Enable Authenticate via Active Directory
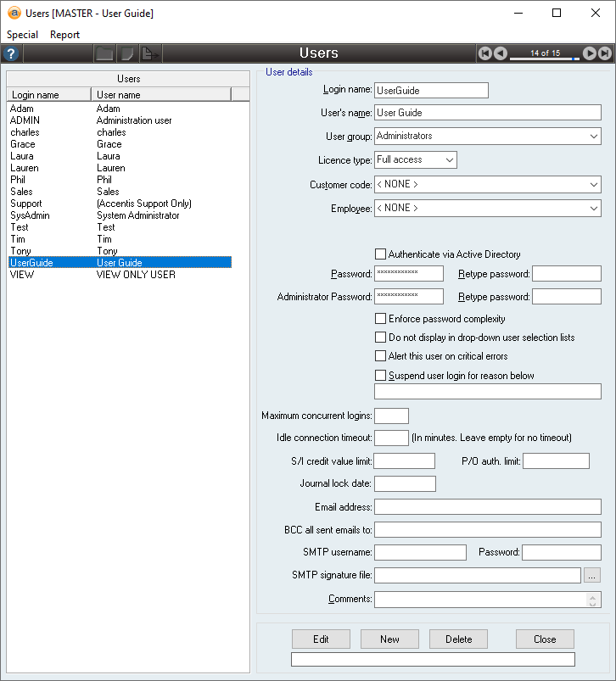The height and width of the screenshot is (681, 616). point(380,254)
